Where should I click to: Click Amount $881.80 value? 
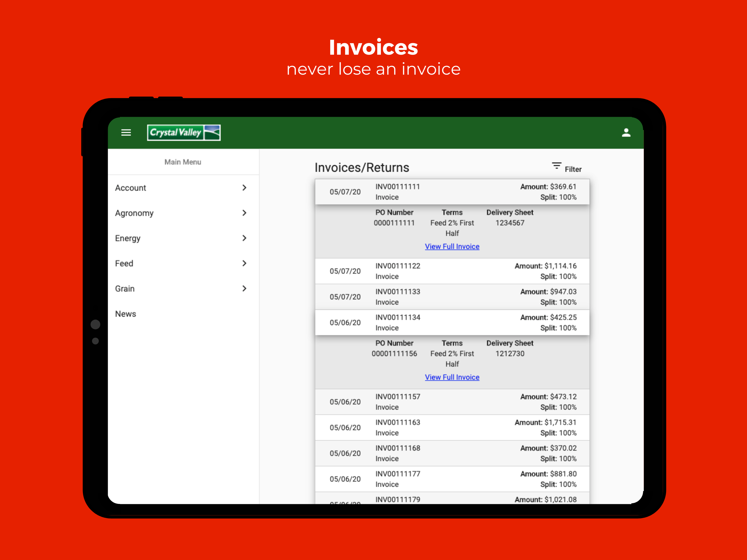point(548,474)
